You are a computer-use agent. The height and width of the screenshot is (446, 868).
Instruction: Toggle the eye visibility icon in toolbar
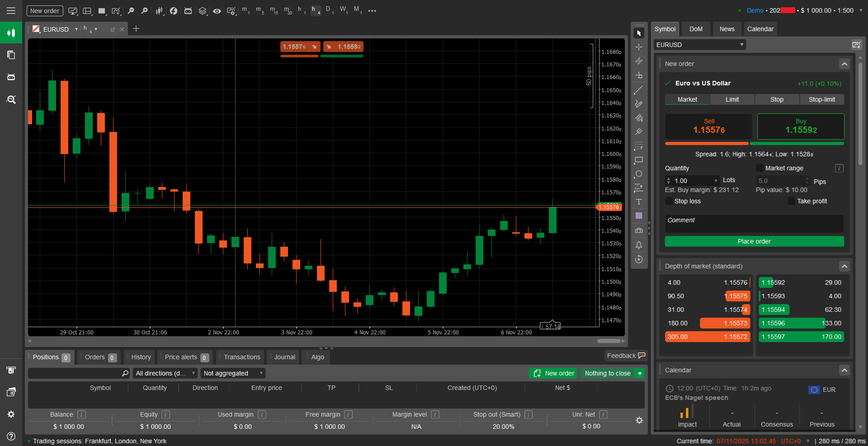coord(217,11)
